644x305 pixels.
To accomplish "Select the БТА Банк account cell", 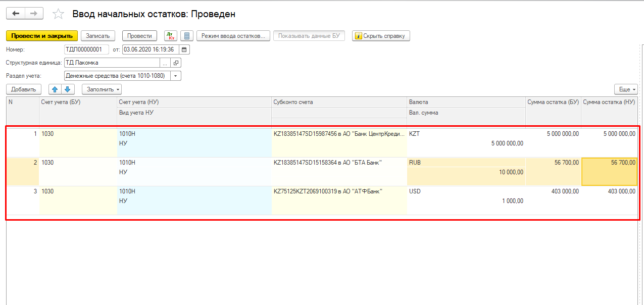I will pyautogui.click(x=339, y=163).
